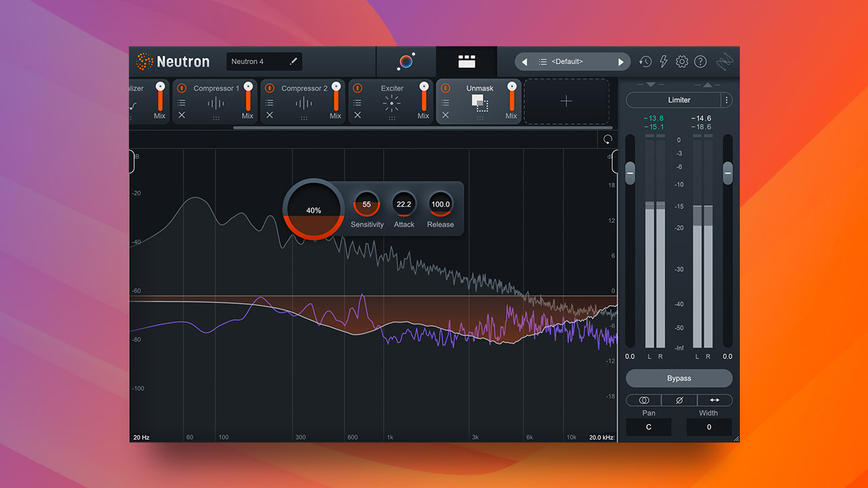Toggle the invert phase icon
The width and height of the screenshot is (868, 488).
pos(679,401)
